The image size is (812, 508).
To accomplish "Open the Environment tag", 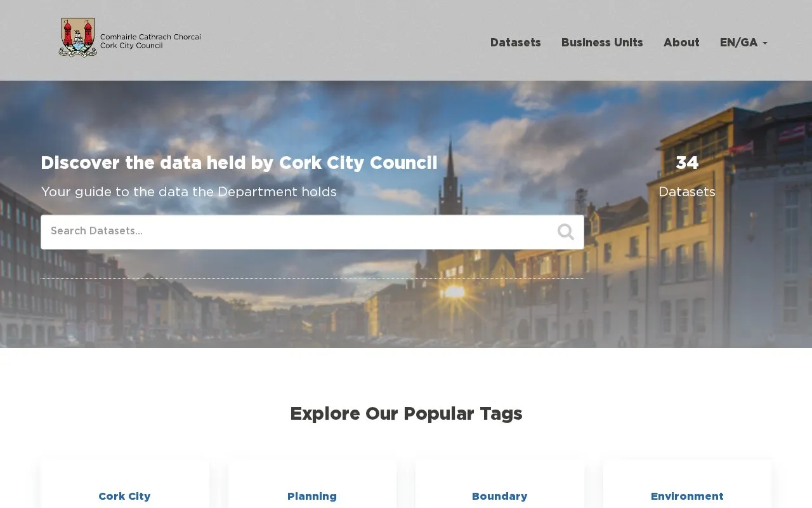I will pos(687,496).
